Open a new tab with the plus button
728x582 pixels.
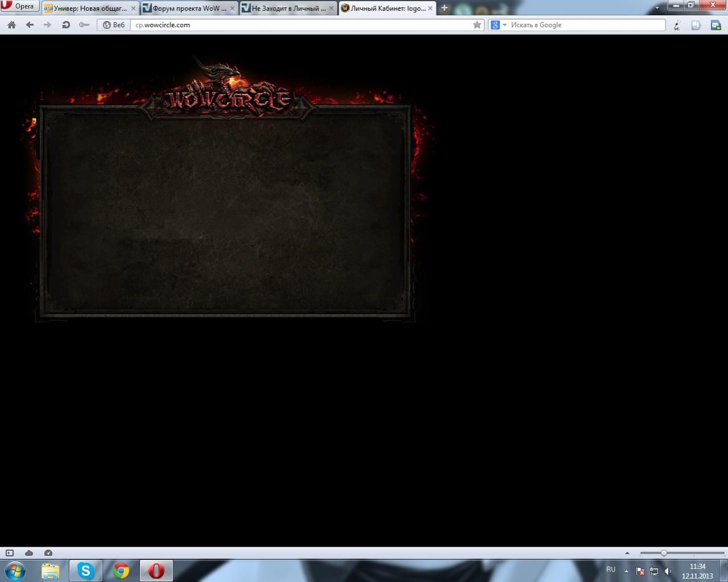445,8
